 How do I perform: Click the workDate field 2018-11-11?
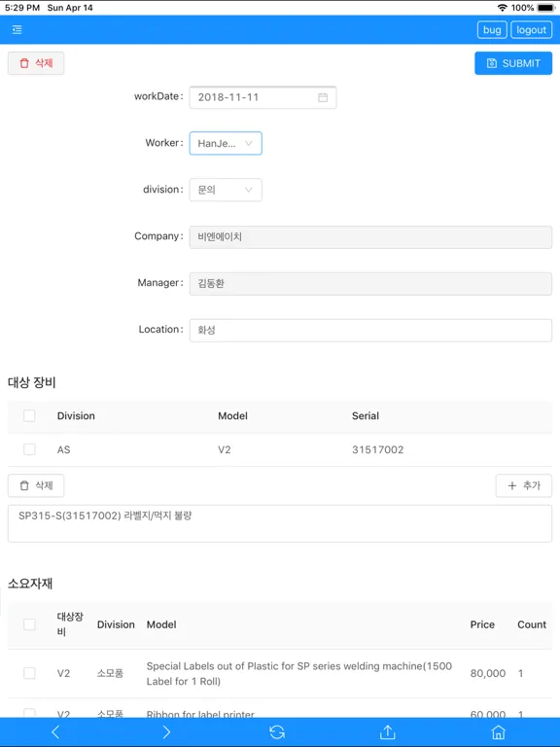point(262,97)
